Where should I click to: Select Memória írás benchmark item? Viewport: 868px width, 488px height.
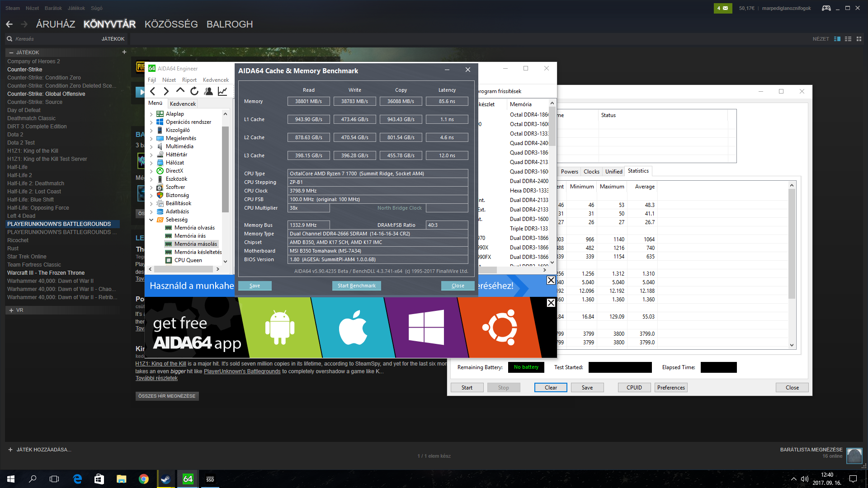pos(190,236)
